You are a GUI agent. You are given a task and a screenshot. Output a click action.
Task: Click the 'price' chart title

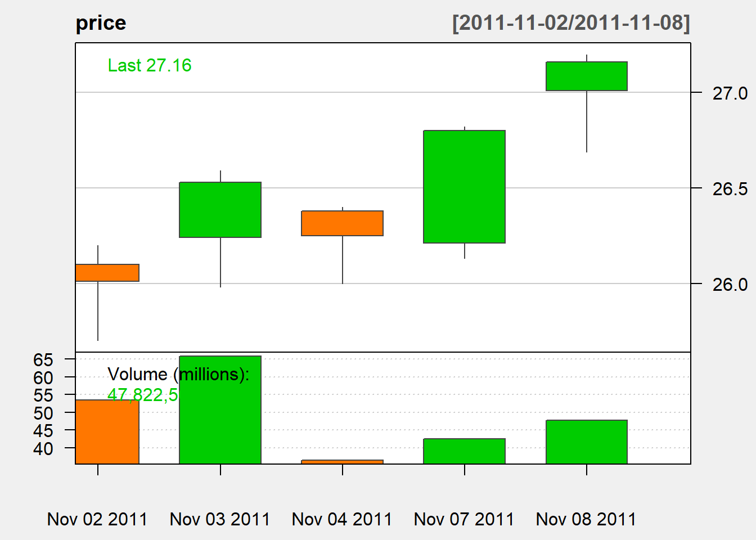pyautogui.click(x=101, y=23)
